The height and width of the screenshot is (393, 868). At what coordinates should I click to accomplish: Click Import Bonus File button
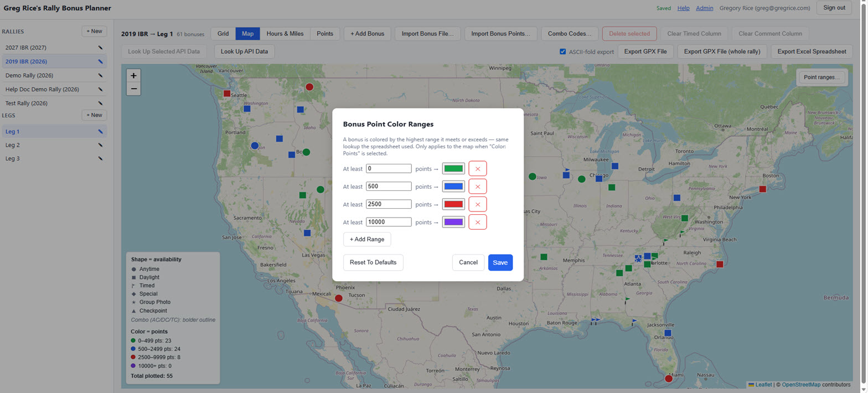[x=428, y=34]
